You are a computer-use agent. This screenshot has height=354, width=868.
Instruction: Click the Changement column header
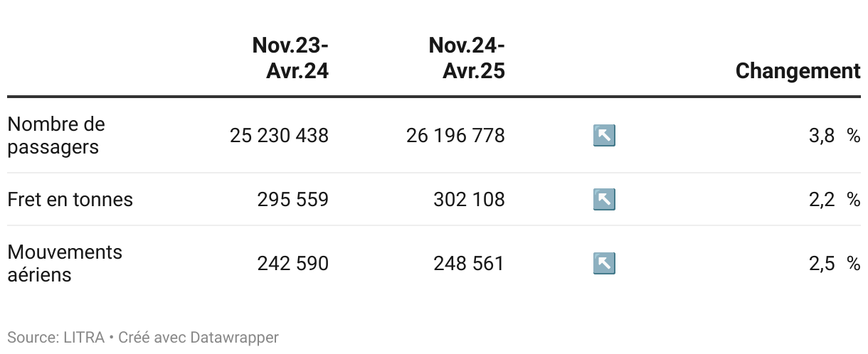pos(798,71)
